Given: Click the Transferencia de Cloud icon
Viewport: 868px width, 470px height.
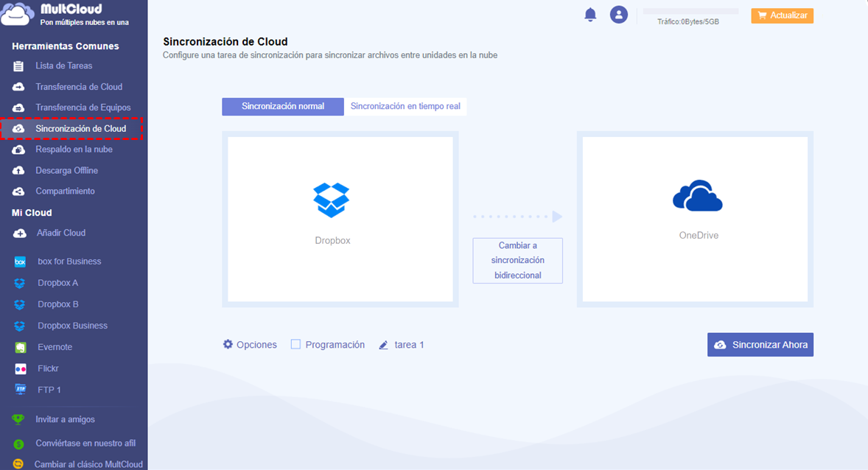Looking at the screenshot, I should click(x=18, y=87).
